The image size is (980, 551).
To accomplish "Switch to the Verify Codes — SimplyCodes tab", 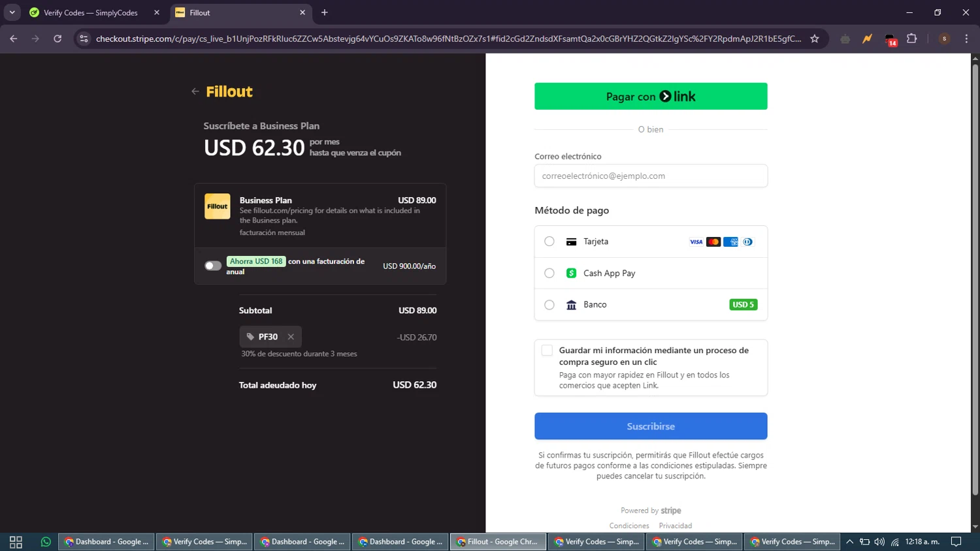I will click(x=90, y=12).
